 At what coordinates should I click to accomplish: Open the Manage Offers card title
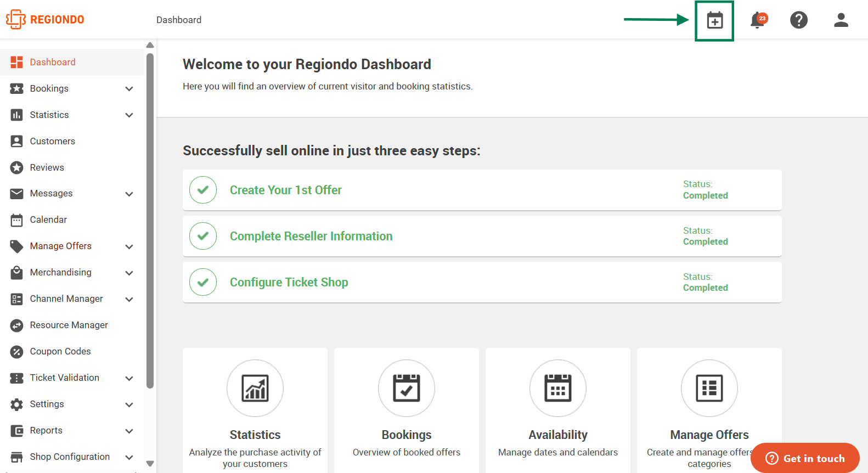tap(709, 435)
